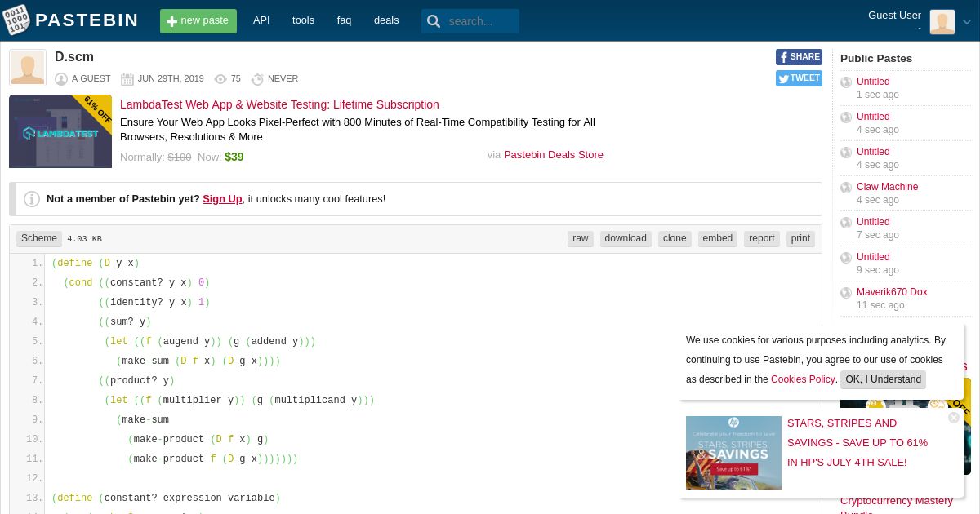Click the A GUEST user icon
This screenshot has height=514, width=980.
[61, 79]
